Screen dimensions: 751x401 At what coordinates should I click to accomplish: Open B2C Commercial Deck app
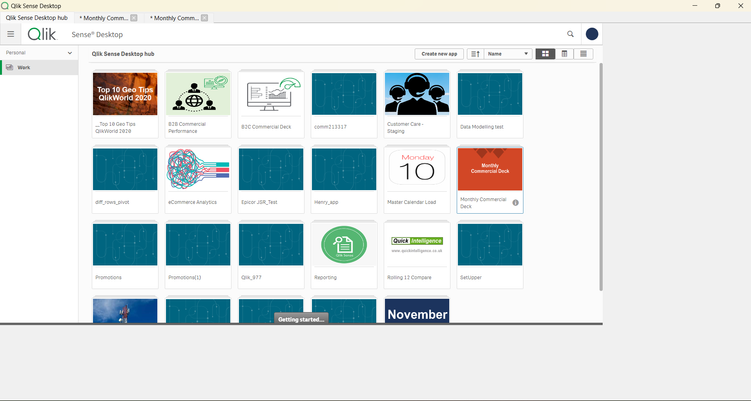(271, 104)
